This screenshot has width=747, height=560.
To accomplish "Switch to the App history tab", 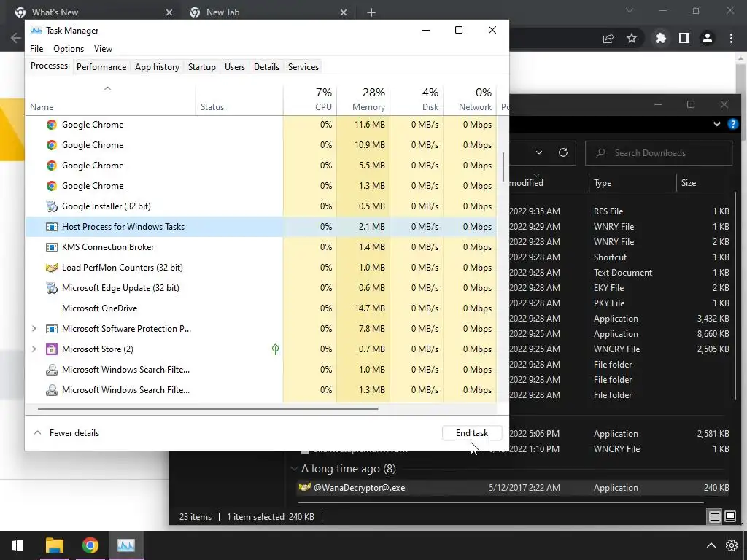I will click(158, 66).
